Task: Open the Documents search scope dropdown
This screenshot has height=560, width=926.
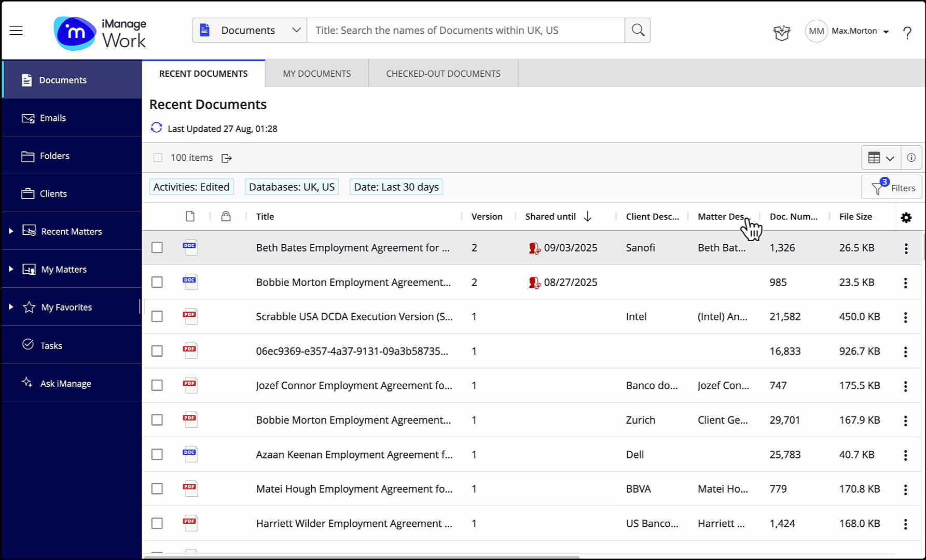Action: coord(250,30)
